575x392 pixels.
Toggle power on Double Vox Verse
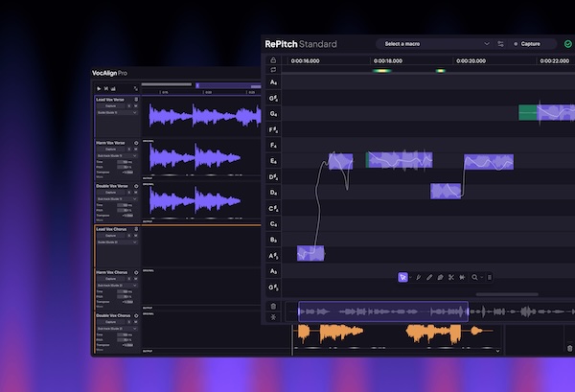tap(136, 186)
